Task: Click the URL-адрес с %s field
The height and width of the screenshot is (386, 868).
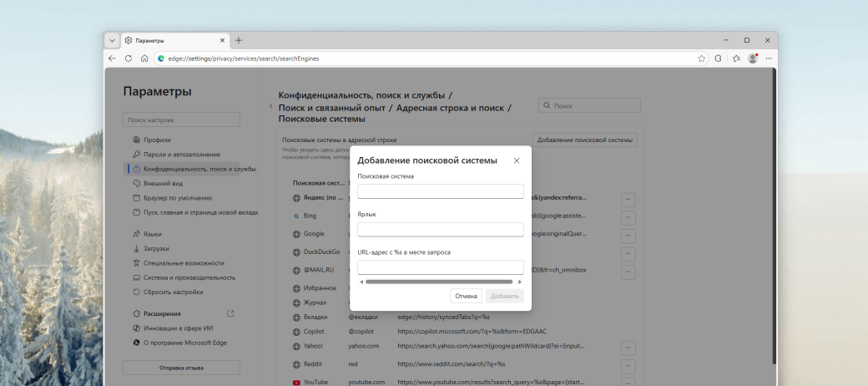Action: (x=440, y=267)
